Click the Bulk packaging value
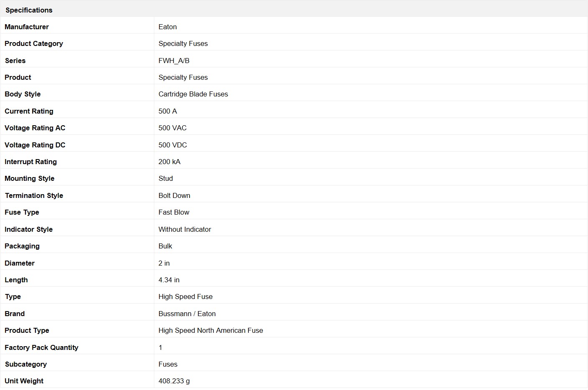This screenshot has width=588, height=390. tap(165, 246)
